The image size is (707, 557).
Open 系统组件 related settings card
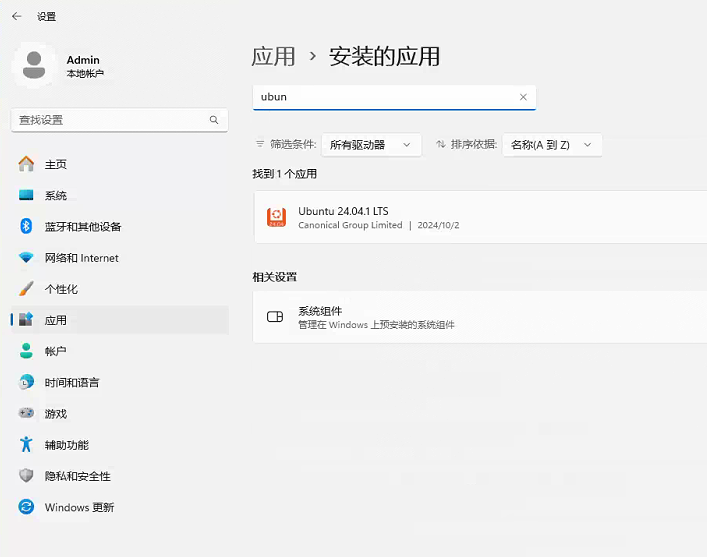pyautogui.click(x=480, y=317)
